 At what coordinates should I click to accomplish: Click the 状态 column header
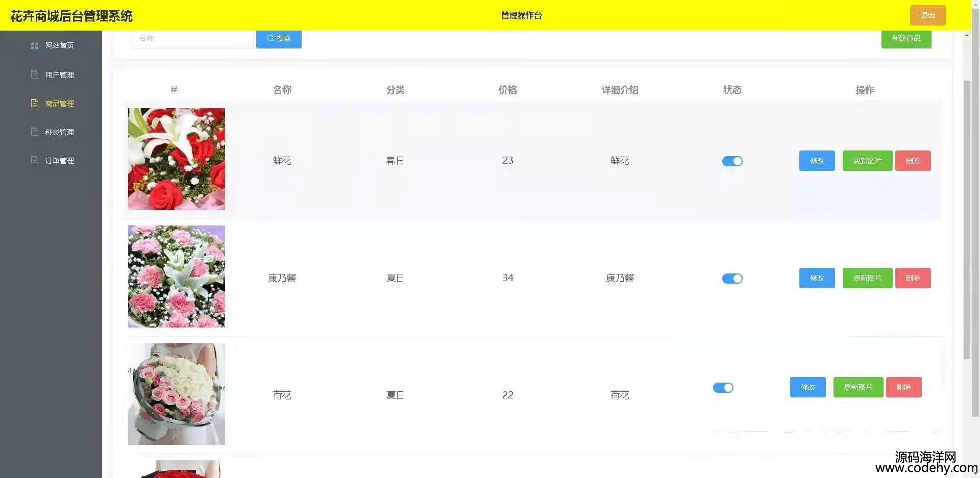pos(732,90)
